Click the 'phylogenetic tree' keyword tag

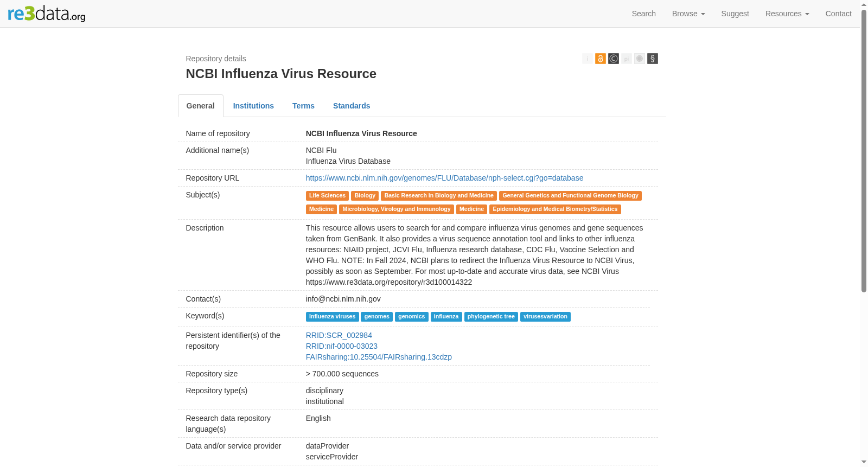[x=491, y=317]
